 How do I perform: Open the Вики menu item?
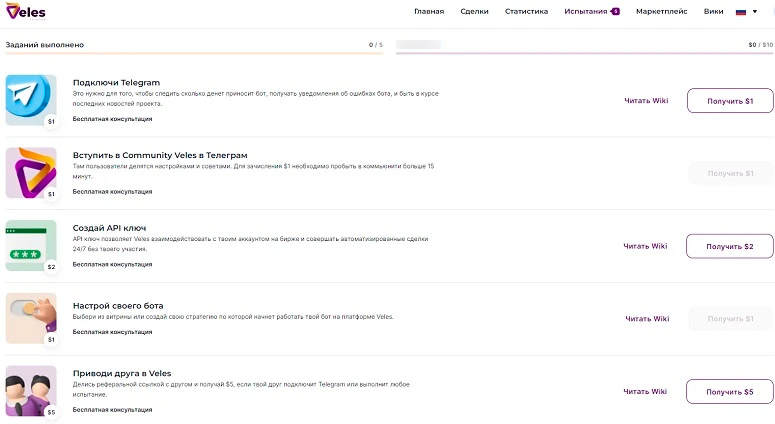tap(714, 12)
